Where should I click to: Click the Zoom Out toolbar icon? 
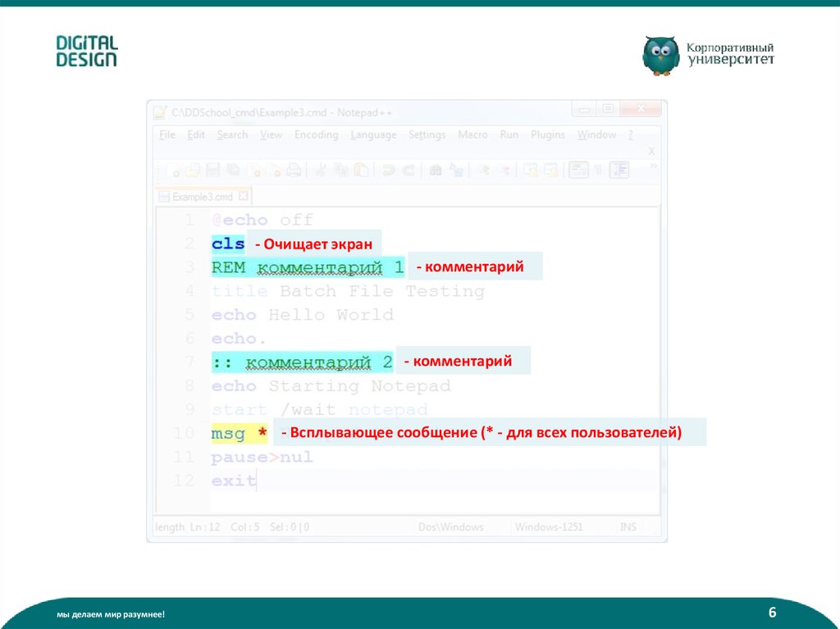pos(504,171)
